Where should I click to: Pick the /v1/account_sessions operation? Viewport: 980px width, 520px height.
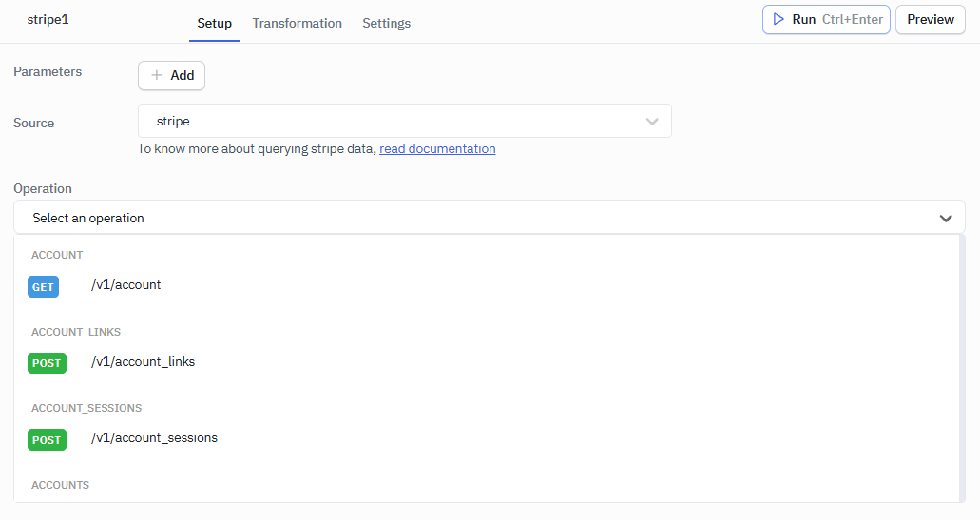pos(154,437)
